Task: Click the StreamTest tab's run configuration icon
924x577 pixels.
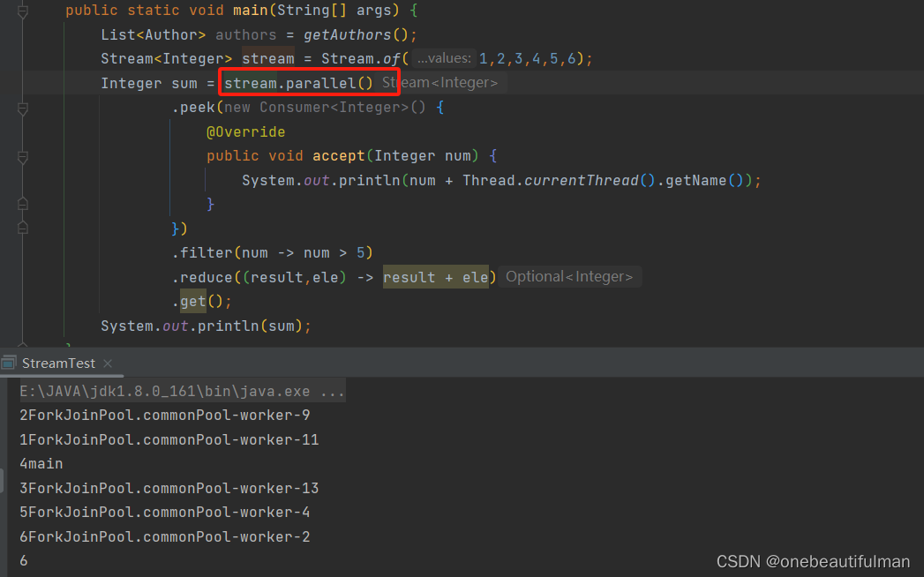Action: (9, 363)
